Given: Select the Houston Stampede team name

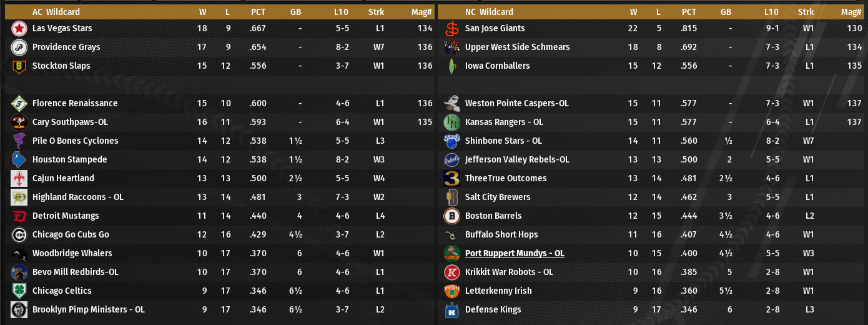Looking at the screenshot, I should [69, 159].
